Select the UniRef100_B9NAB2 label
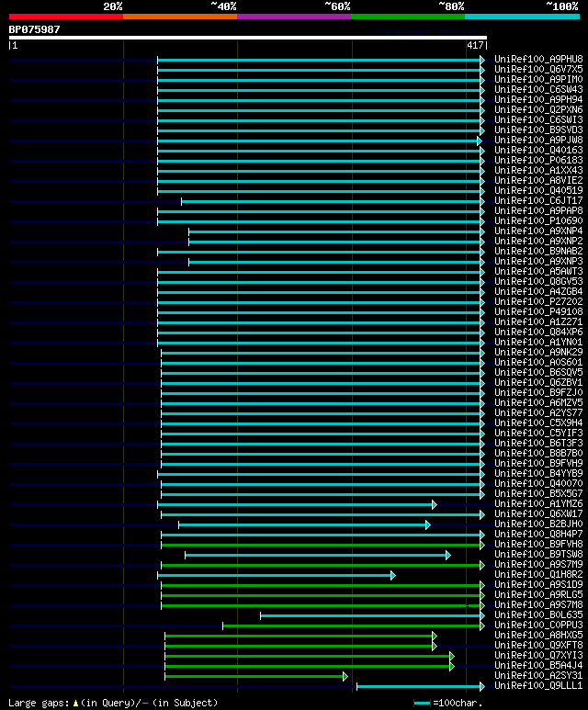Screen dimensions: 588x710 click(x=538, y=252)
